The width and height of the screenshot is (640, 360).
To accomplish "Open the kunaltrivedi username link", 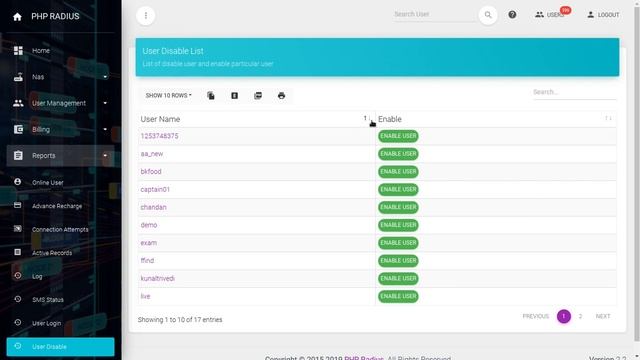I will [158, 278].
